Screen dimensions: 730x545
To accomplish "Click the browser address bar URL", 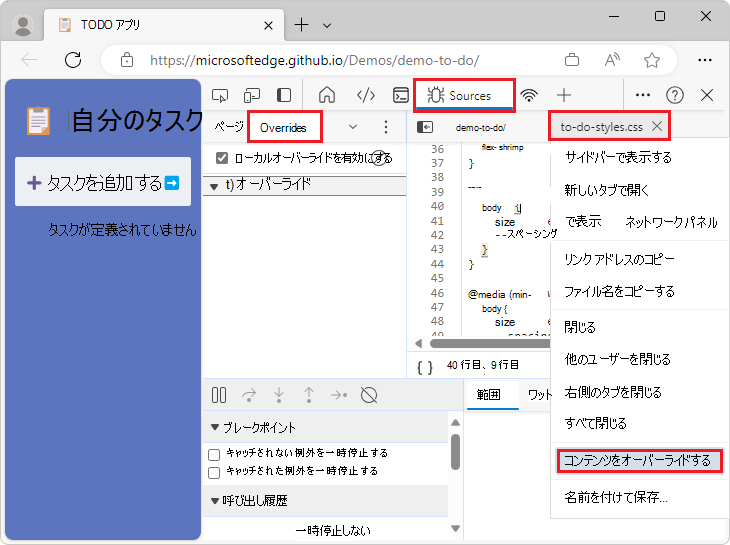I will 314,60.
